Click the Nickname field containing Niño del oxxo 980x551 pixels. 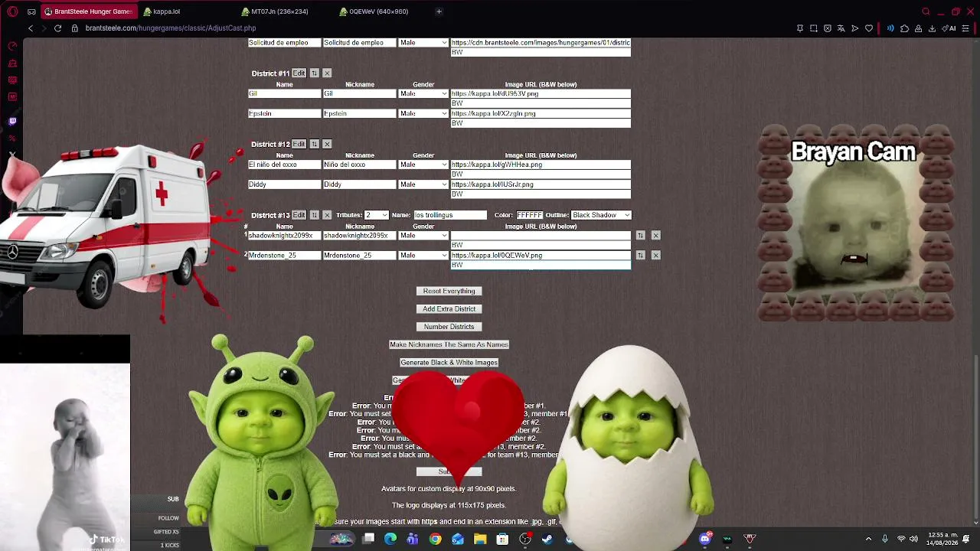pyautogui.click(x=360, y=165)
